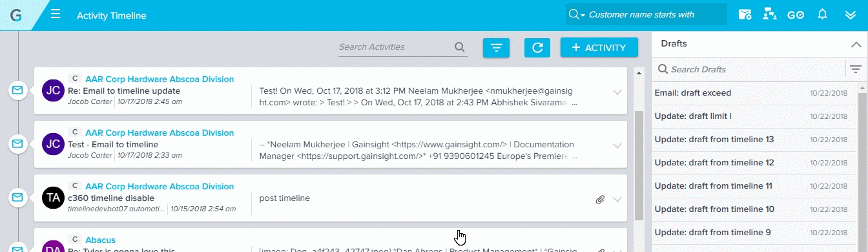Image resolution: width=868 pixels, height=252 pixels.
Task: Open 'Update: draft from timeline 13'
Action: 754,140
